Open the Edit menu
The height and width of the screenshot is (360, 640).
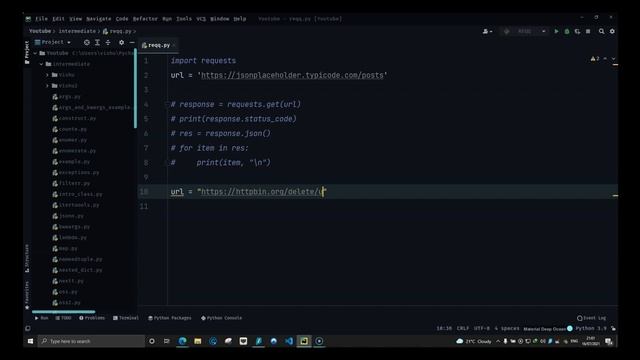pyautogui.click(x=58, y=19)
